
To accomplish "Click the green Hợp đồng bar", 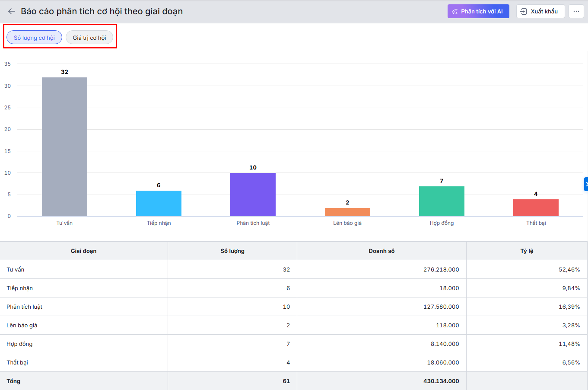I will click(442, 201).
